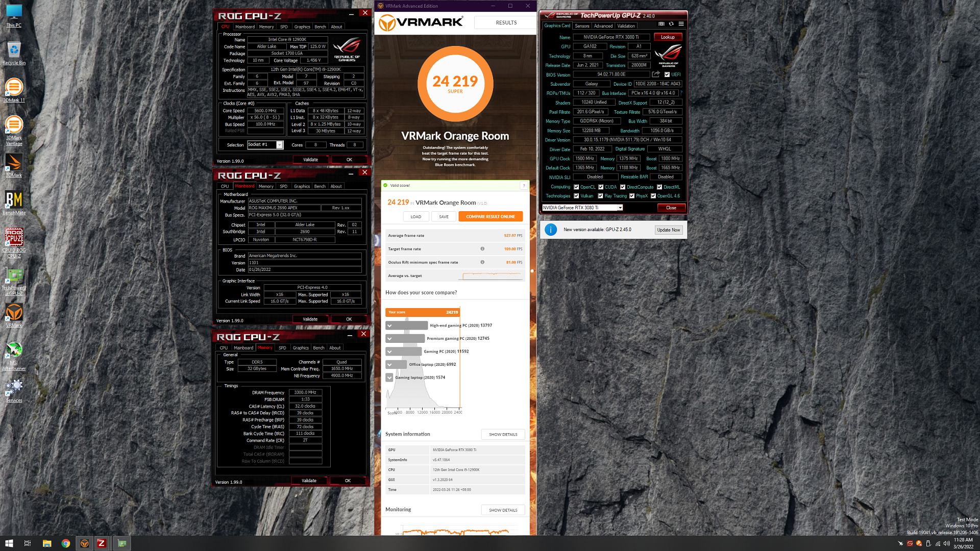Viewport: 980px width, 551px height.
Task: Click the Lookup button in GPU-Z
Action: click(668, 37)
